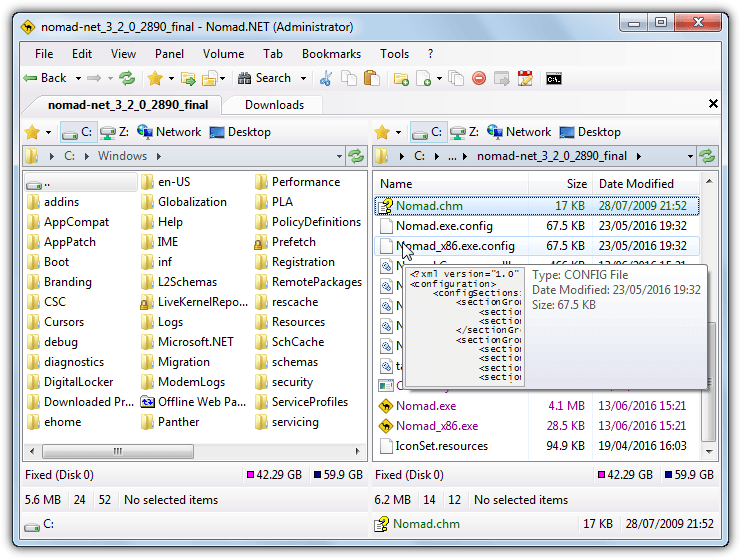Expand the Search dropdown arrow
Image resolution: width=741 pixels, height=558 pixels.
(x=303, y=78)
